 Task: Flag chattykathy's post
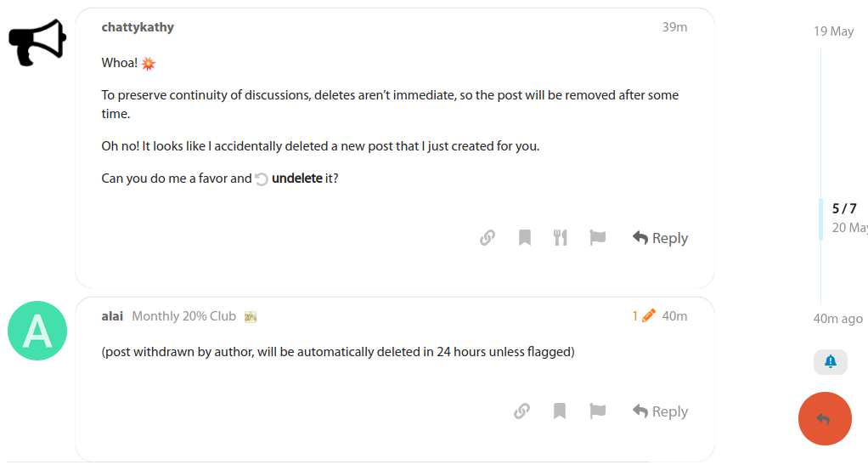coord(598,238)
